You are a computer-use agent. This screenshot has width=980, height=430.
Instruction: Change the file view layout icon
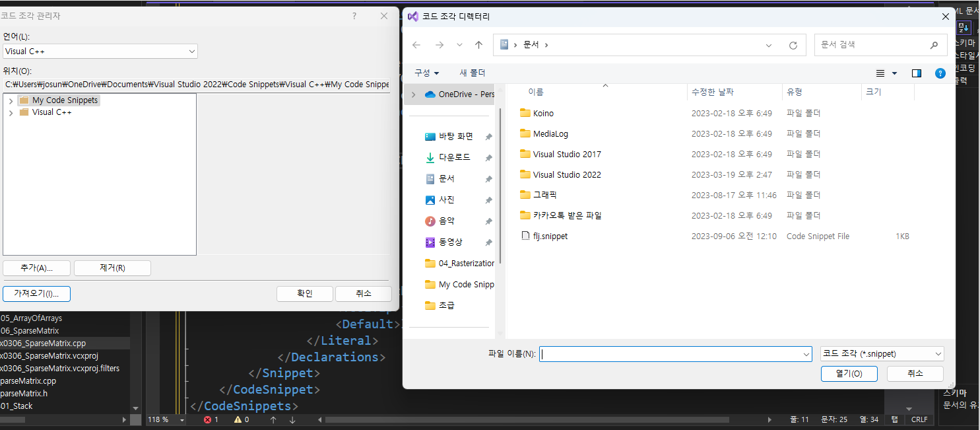coord(880,73)
